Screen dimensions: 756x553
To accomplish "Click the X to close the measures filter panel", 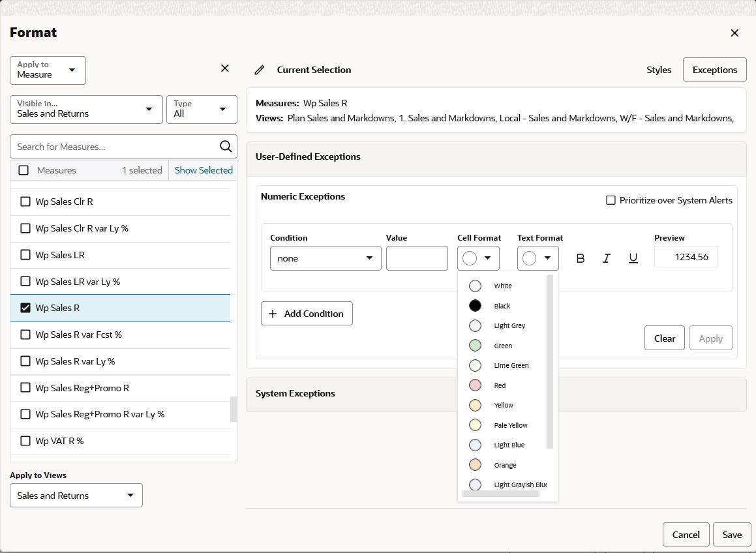I will click(224, 68).
